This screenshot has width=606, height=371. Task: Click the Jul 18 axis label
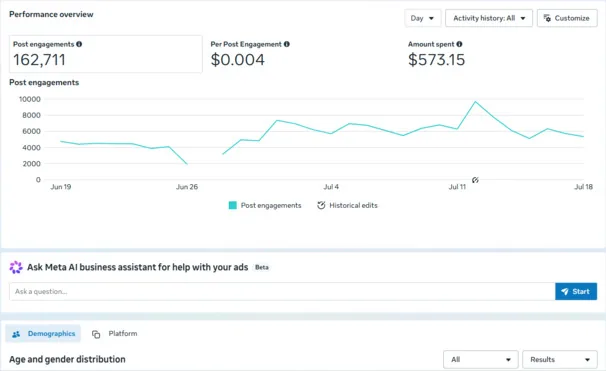(583, 187)
